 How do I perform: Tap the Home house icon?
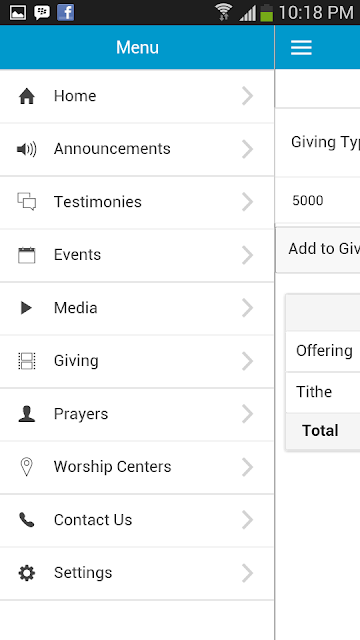pyautogui.click(x=27, y=97)
